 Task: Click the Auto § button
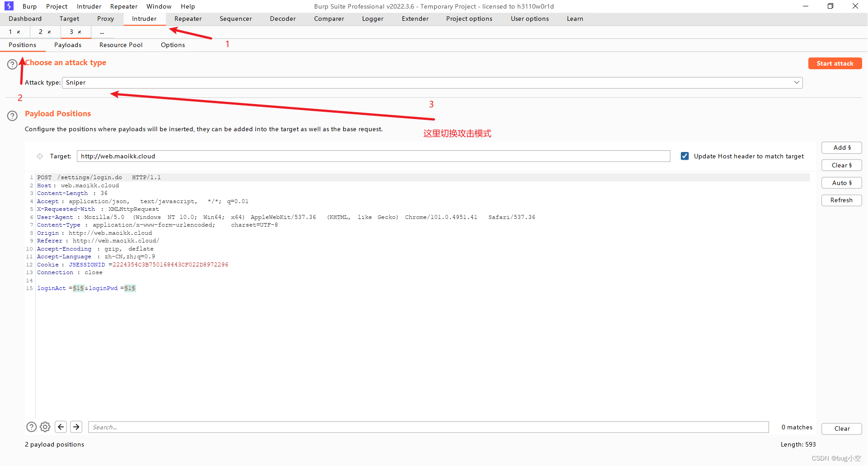(x=842, y=183)
